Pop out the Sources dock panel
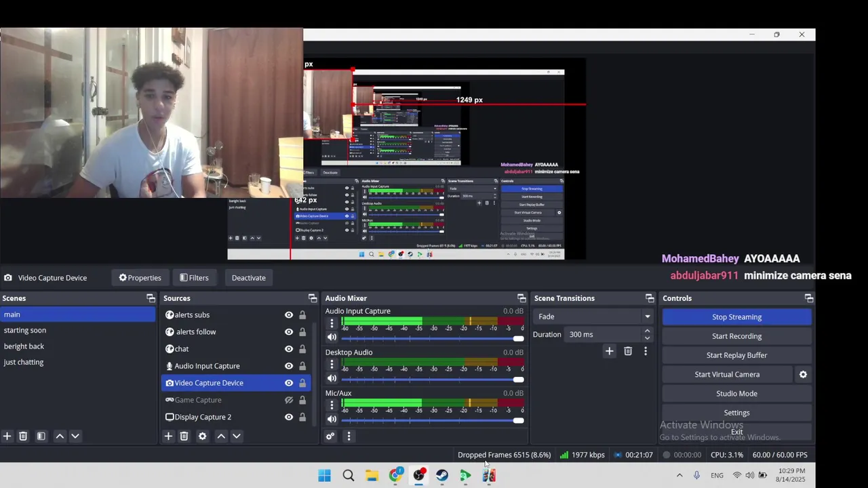 coord(313,298)
